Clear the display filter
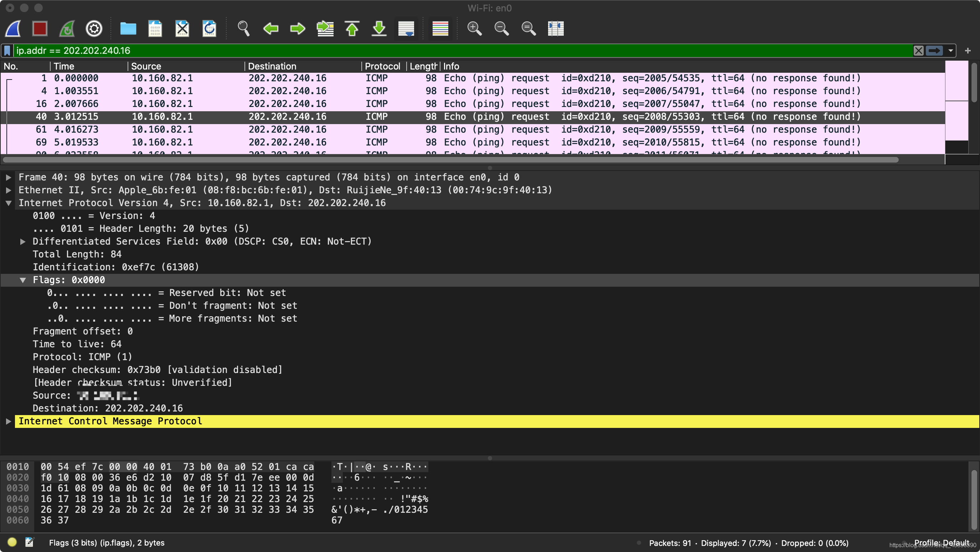Screen dimensions: 980x552 pos(918,51)
